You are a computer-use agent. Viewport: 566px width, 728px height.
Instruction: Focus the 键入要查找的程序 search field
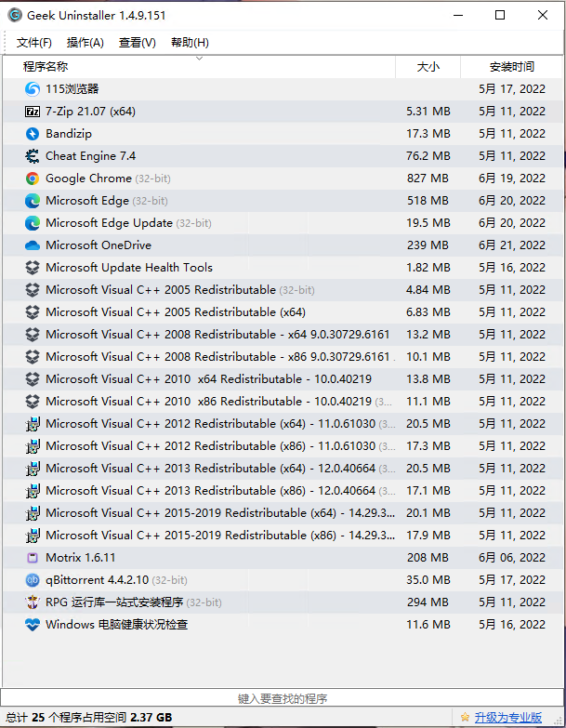click(x=283, y=698)
